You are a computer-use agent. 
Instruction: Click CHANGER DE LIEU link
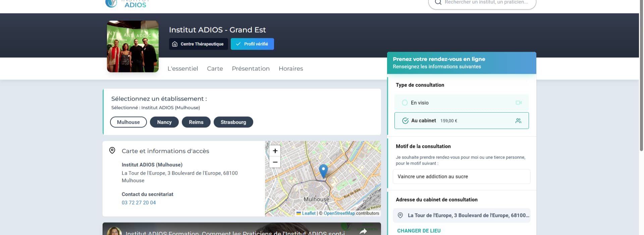(419, 231)
